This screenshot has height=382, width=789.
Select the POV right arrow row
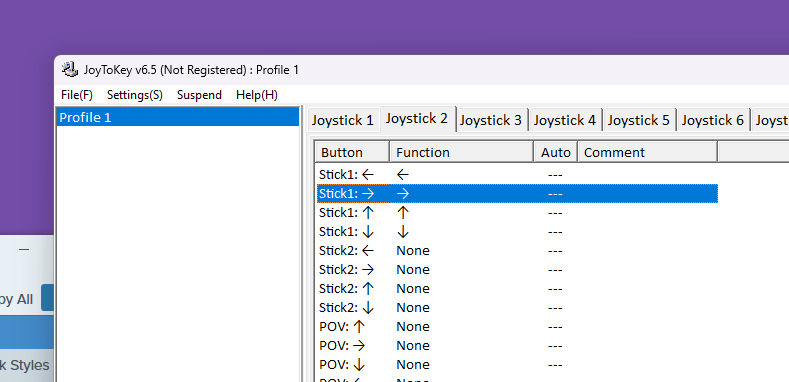point(517,345)
